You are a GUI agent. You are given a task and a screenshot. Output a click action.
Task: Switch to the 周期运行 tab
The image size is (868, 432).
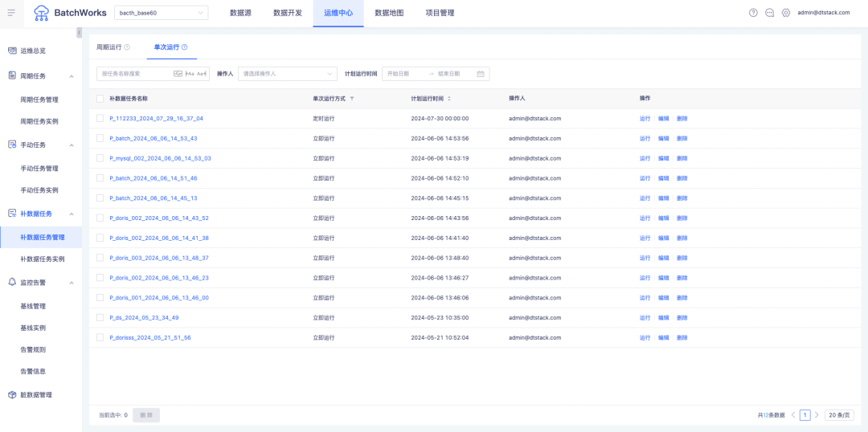108,47
